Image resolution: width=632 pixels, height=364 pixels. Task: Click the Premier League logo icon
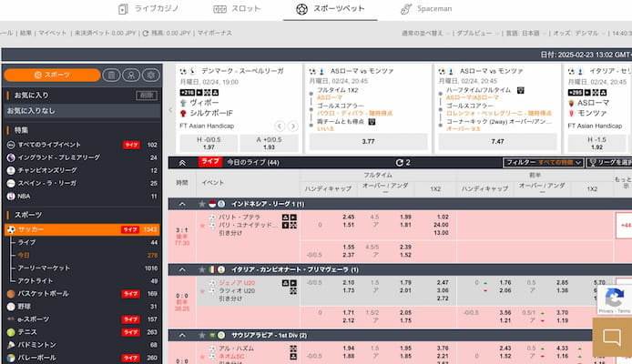pyautogui.click(x=11, y=157)
